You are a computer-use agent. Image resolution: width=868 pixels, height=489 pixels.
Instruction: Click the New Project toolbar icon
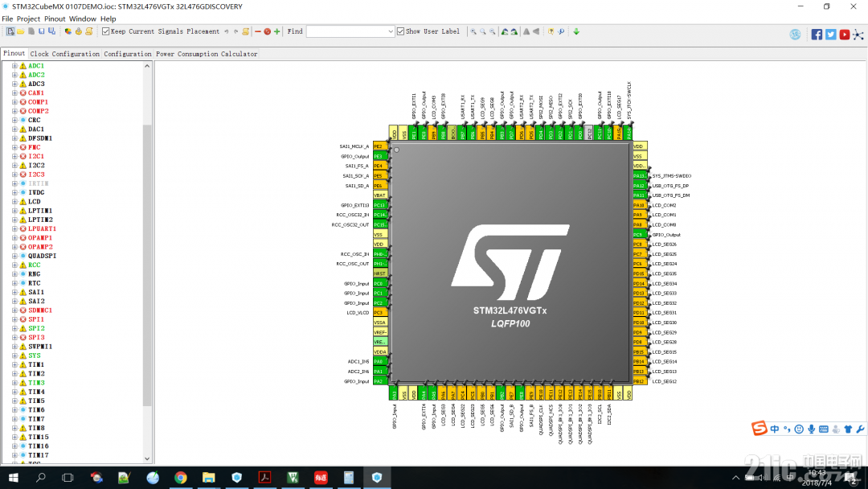tap(10, 31)
